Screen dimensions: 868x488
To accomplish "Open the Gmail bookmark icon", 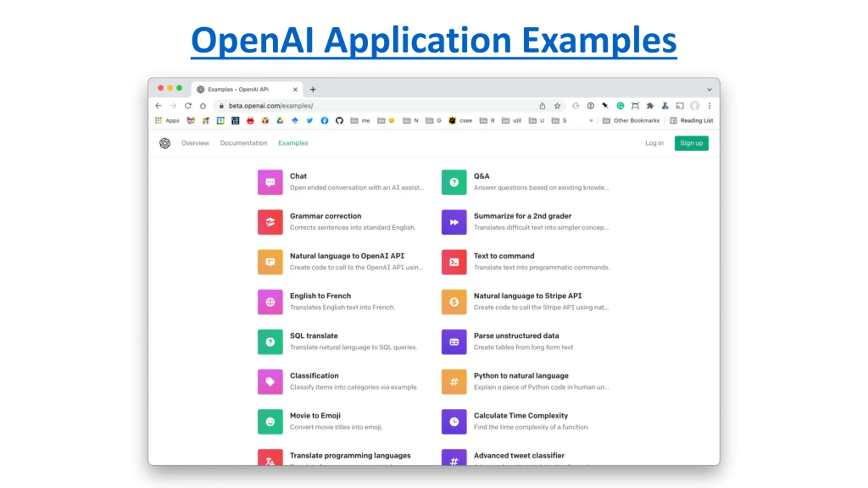I will click(x=191, y=120).
